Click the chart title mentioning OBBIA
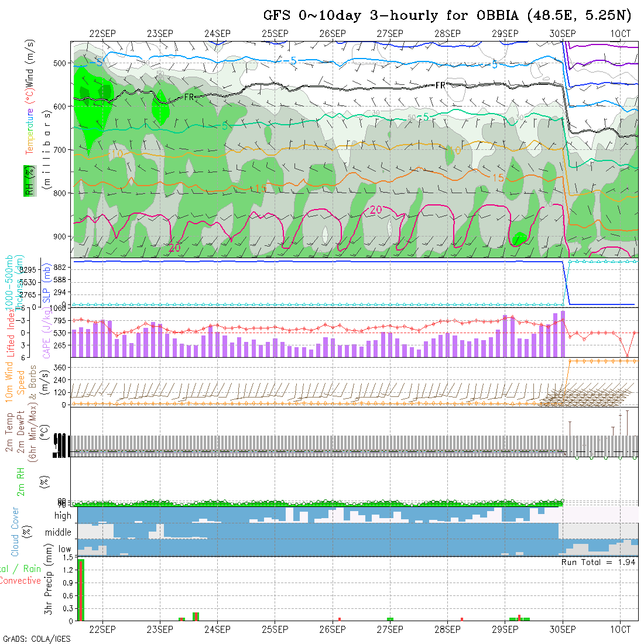The height and width of the screenshot is (644, 644). (x=447, y=15)
